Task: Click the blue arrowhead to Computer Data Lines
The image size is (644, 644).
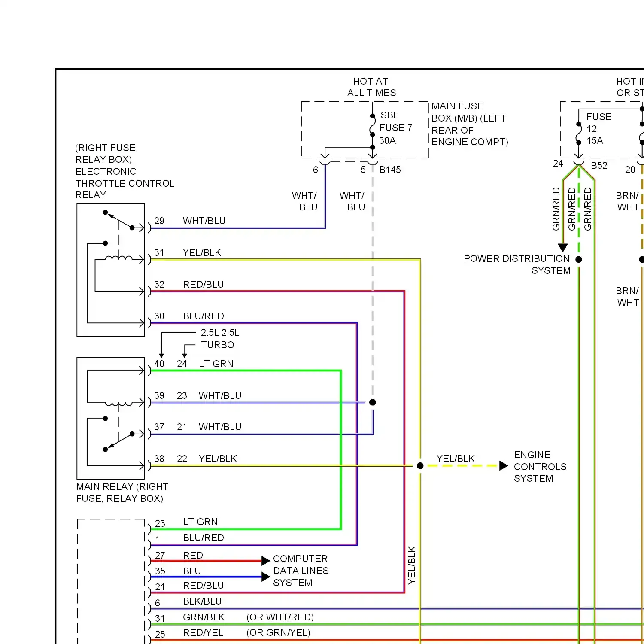Action: pyautogui.click(x=266, y=577)
